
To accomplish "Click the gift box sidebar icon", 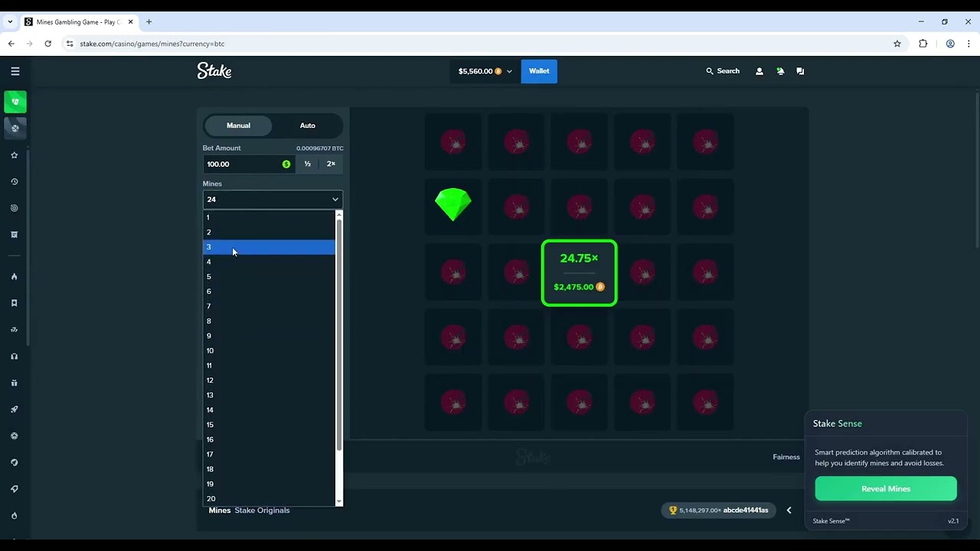I will coord(15,383).
